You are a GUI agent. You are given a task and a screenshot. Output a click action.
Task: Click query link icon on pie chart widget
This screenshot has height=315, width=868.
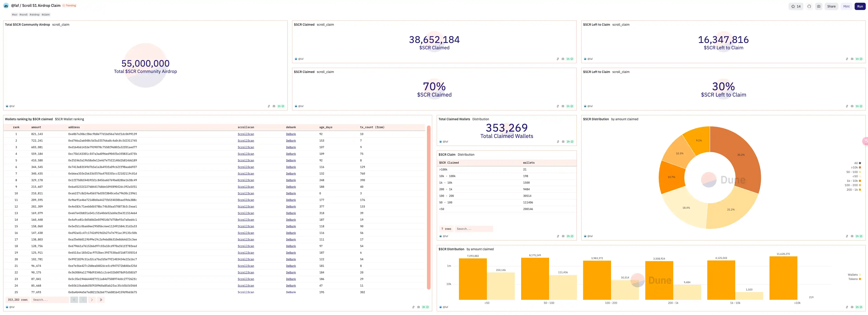[847, 236]
